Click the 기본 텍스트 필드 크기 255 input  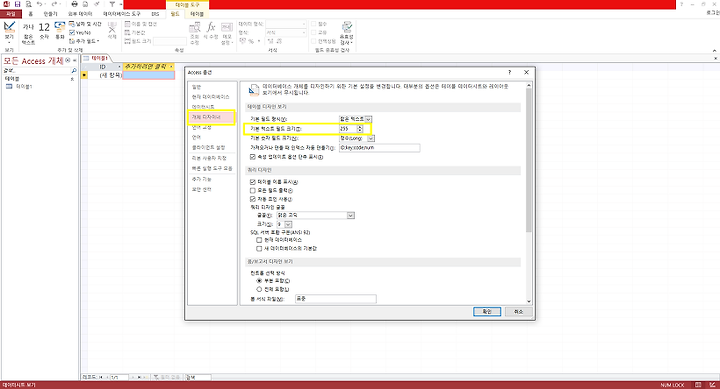(x=348, y=129)
